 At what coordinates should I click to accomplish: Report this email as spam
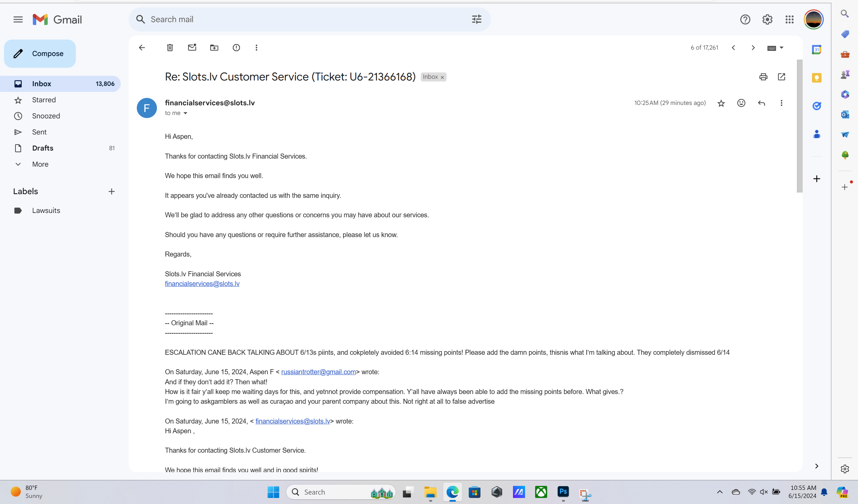(236, 48)
